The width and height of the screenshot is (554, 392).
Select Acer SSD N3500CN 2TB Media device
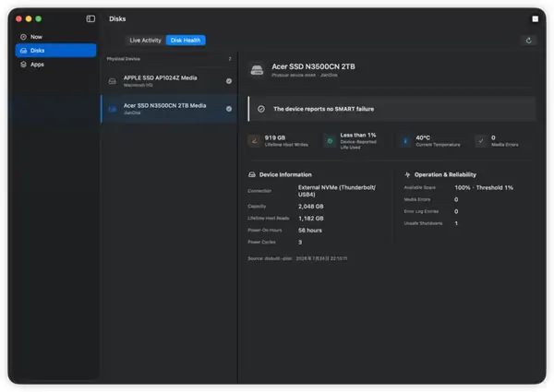tap(170, 109)
